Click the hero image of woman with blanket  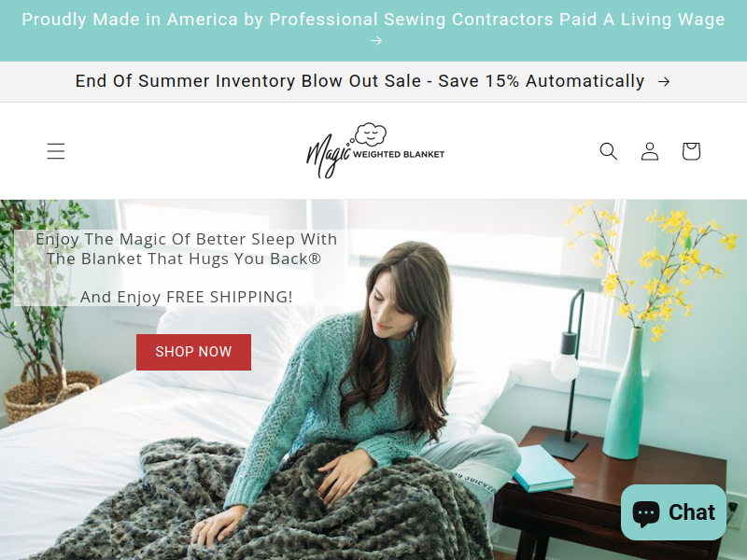tap(373, 380)
